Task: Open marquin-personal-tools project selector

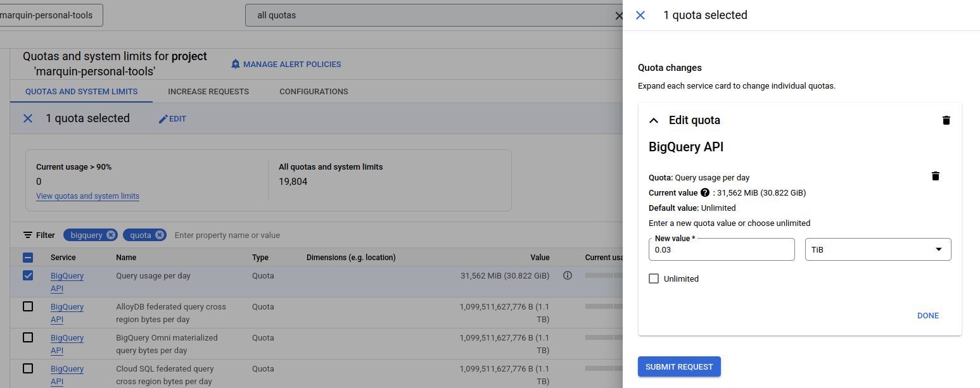Action: 51,15
